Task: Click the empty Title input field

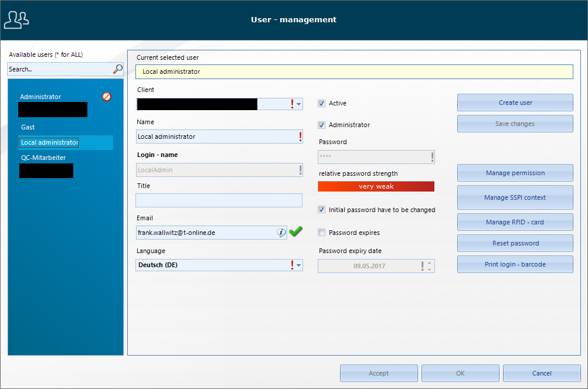Action: point(219,200)
